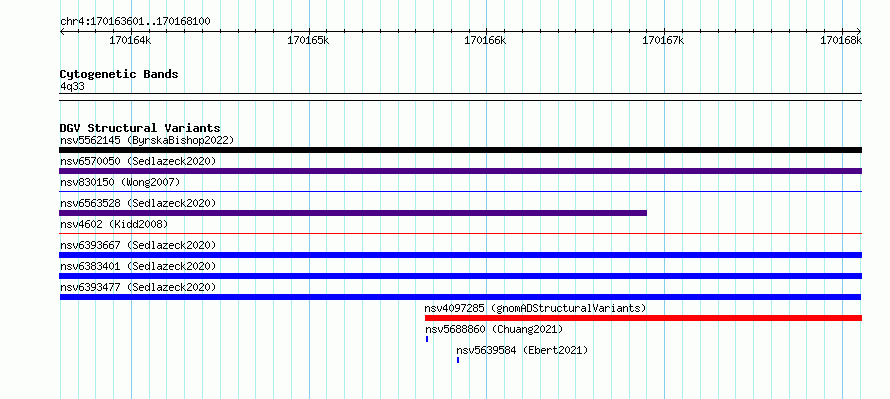890x399 pixels.
Task: Click the 170167k ruler tick label
Action: pos(664,40)
